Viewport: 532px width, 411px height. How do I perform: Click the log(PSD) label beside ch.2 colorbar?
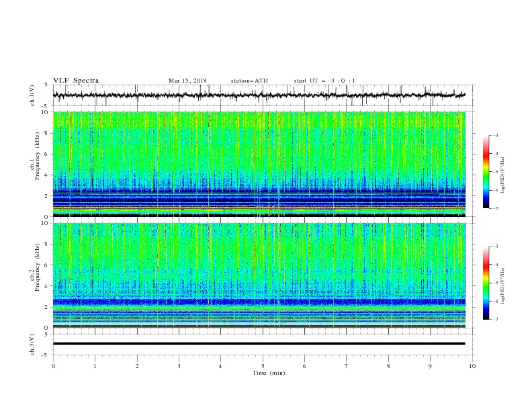502,286
